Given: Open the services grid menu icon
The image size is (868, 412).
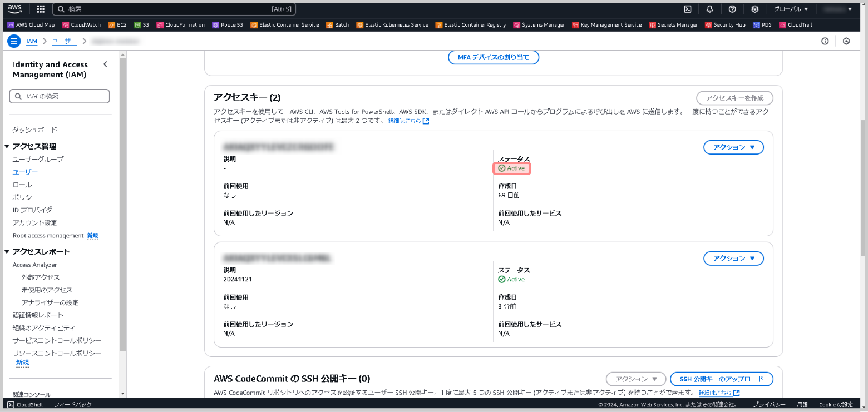Looking at the screenshot, I should coord(41,9).
